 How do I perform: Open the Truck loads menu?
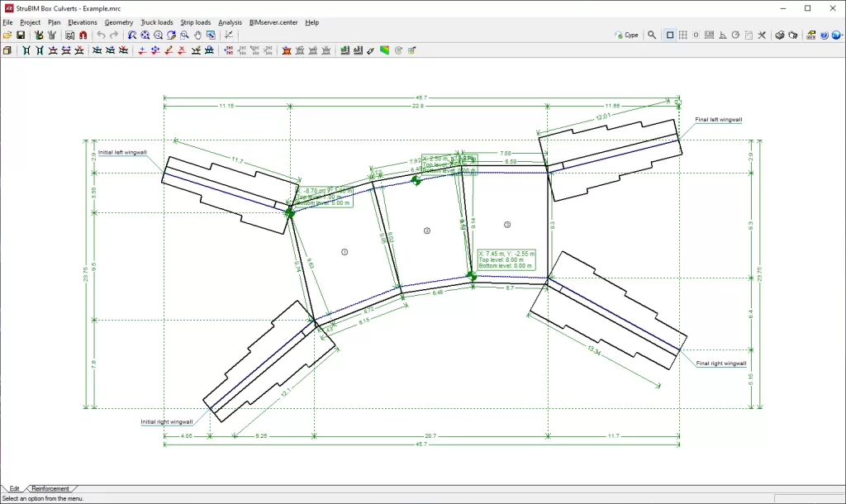pos(156,22)
